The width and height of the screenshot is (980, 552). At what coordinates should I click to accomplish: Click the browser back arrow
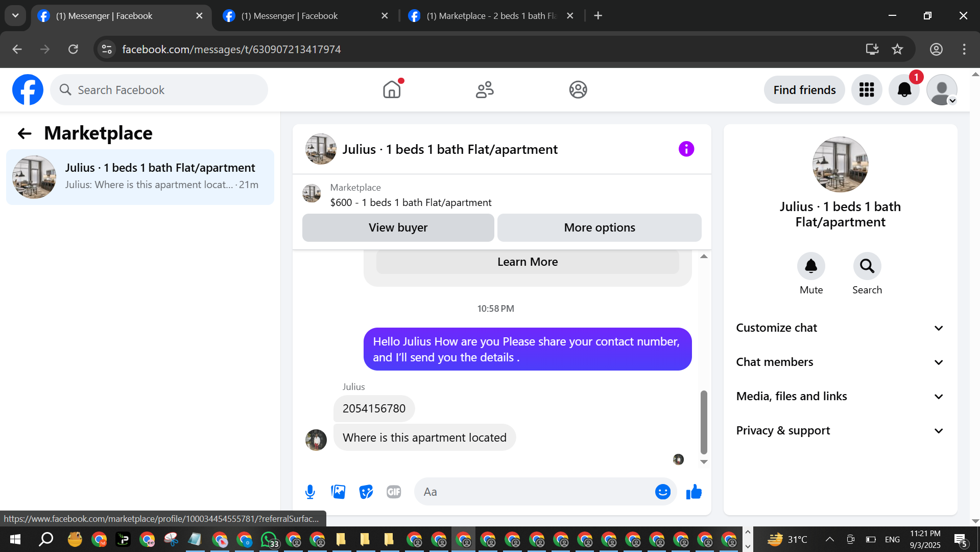click(x=17, y=49)
